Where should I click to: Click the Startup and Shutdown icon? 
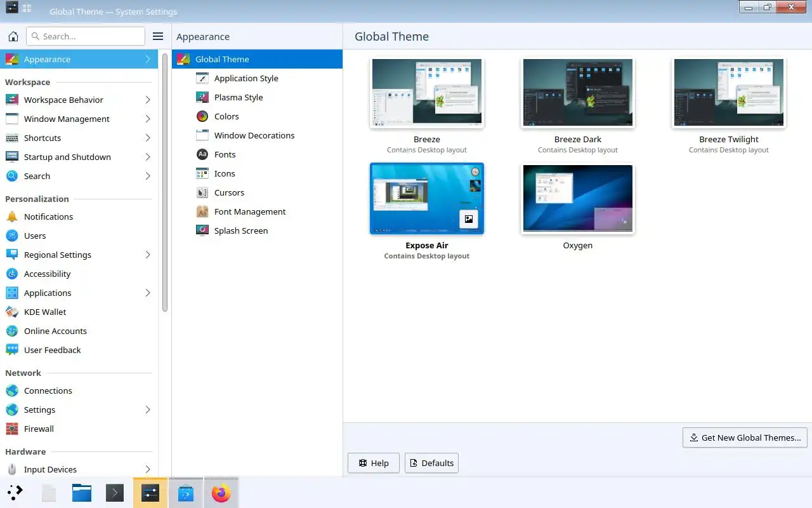(11, 157)
